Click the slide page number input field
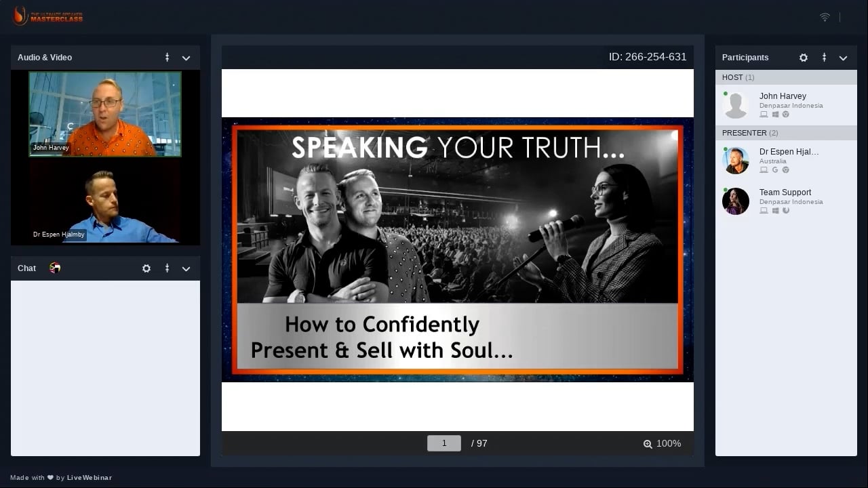 point(444,443)
